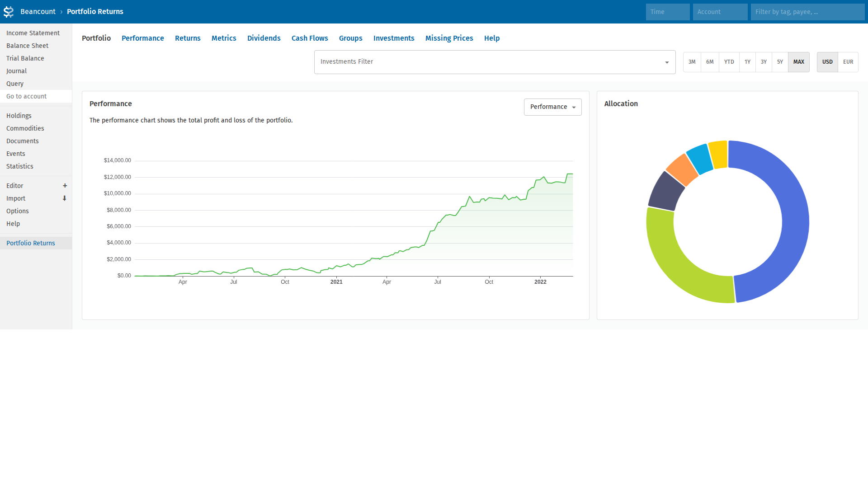868x488 pixels.
Task: Set time range to 1Y
Action: (747, 62)
